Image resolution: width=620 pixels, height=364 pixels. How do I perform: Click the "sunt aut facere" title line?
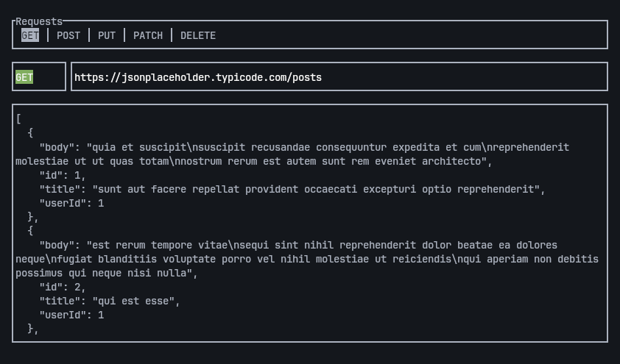coord(291,189)
